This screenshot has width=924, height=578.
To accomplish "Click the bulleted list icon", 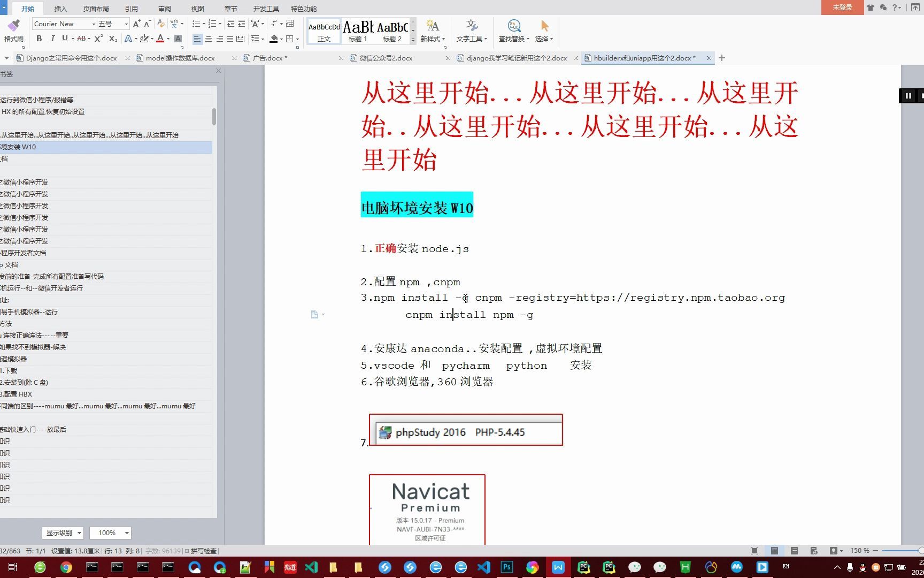I will point(197,24).
